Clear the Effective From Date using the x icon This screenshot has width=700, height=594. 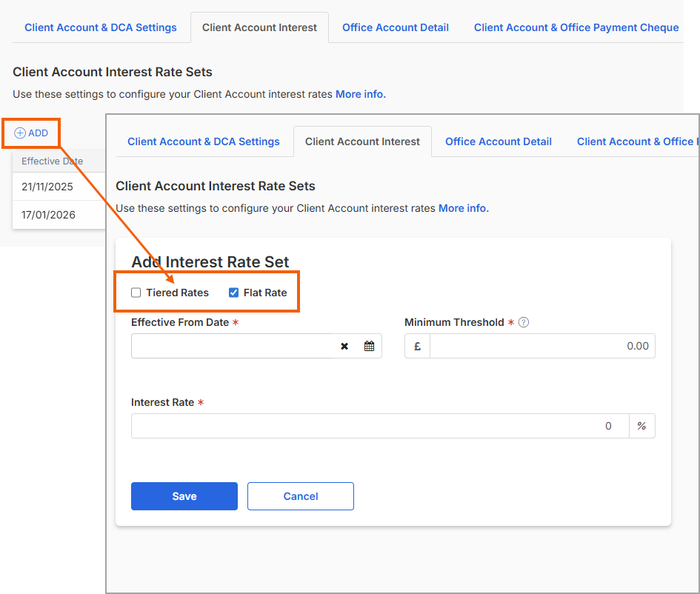click(344, 346)
